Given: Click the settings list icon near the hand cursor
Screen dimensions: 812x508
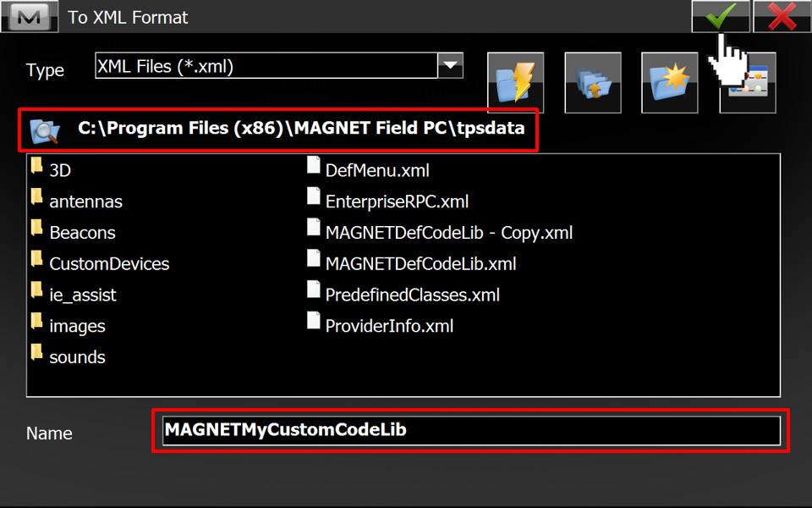Looking at the screenshot, I should 747,82.
